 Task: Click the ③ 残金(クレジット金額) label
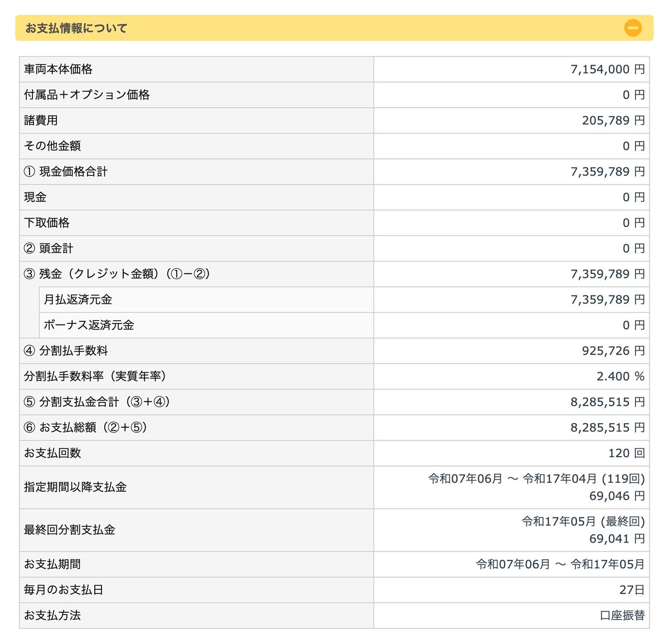pos(118,274)
